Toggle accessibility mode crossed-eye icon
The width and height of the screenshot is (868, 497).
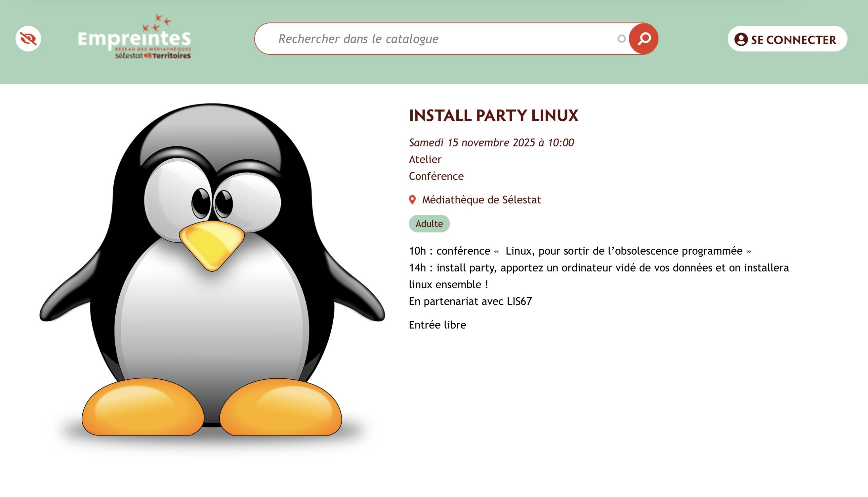[28, 39]
